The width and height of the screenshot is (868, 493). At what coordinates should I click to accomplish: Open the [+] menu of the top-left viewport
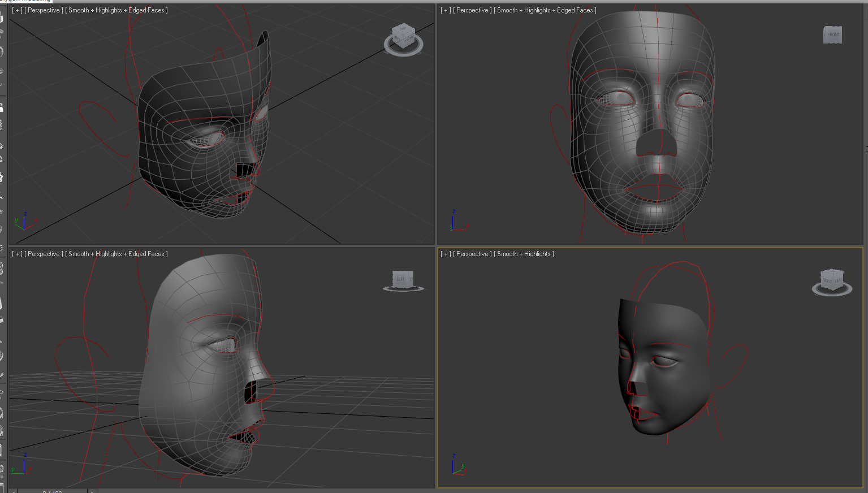pyautogui.click(x=18, y=10)
